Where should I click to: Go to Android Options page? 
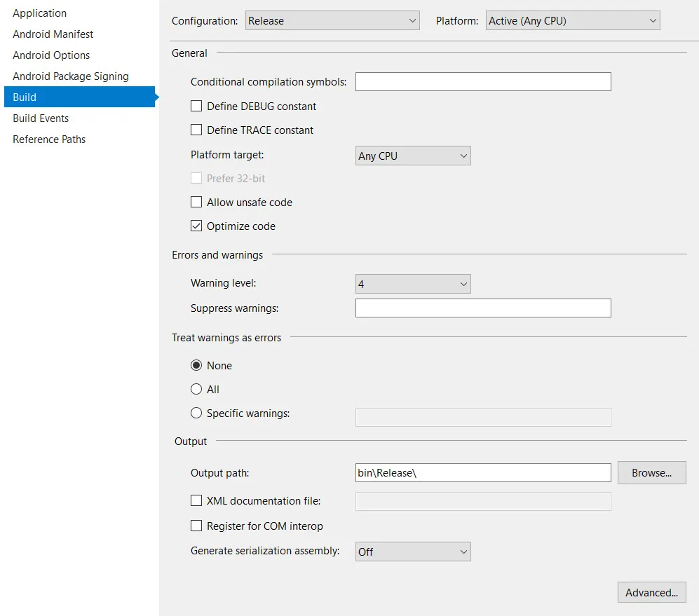pyautogui.click(x=51, y=55)
